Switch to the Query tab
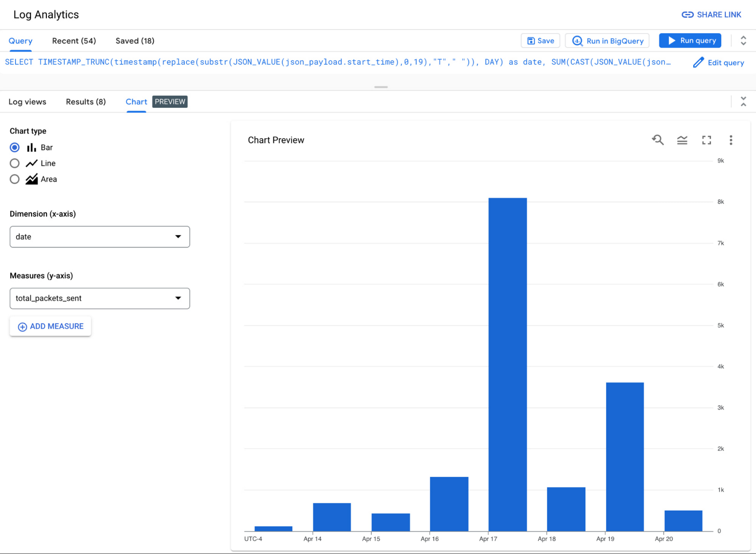Image resolution: width=756 pixels, height=554 pixels. pyautogui.click(x=20, y=41)
